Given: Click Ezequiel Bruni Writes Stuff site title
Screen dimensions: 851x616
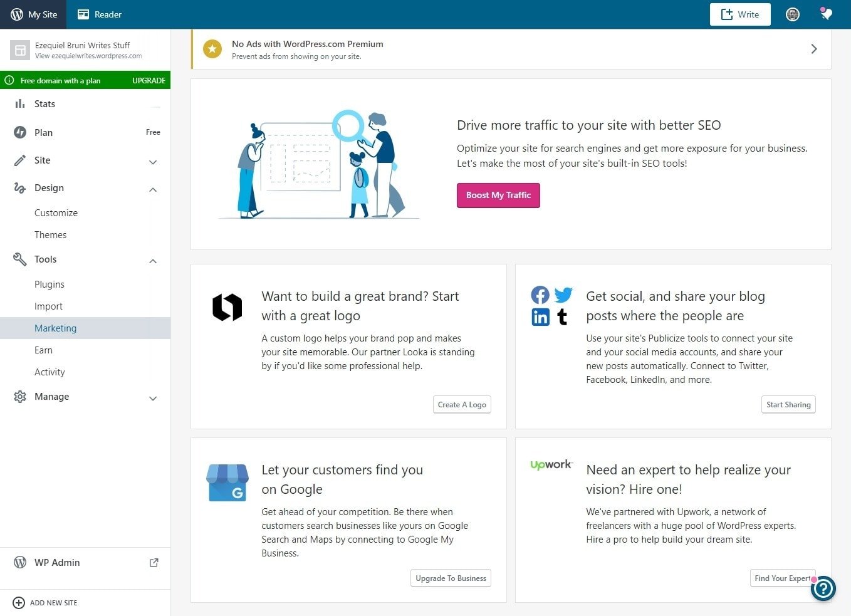Looking at the screenshot, I should [x=82, y=45].
